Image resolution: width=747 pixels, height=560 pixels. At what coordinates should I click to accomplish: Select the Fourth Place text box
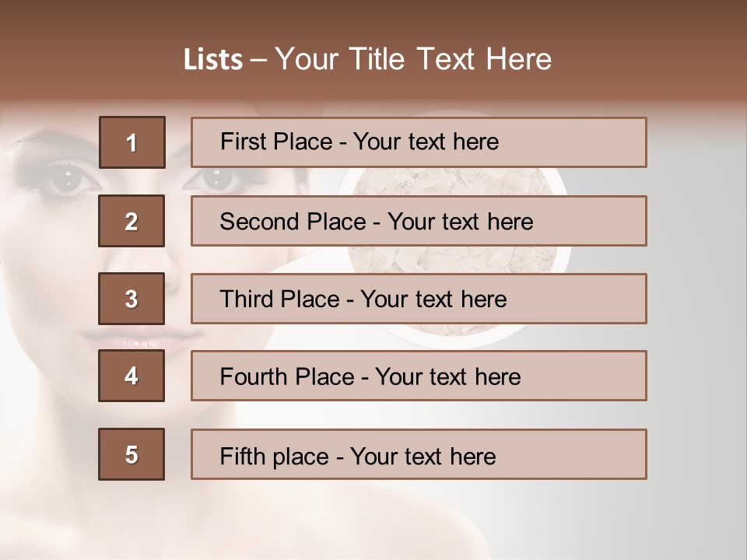tap(419, 376)
